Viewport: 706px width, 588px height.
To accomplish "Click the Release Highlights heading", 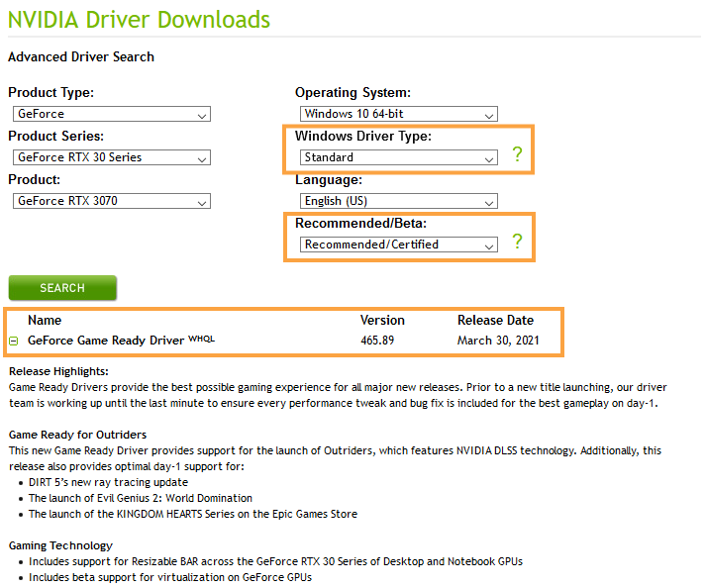I will [x=58, y=371].
